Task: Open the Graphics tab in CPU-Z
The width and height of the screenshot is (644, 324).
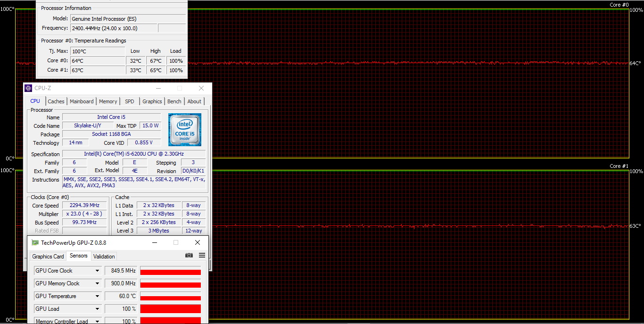Action: tap(152, 101)
